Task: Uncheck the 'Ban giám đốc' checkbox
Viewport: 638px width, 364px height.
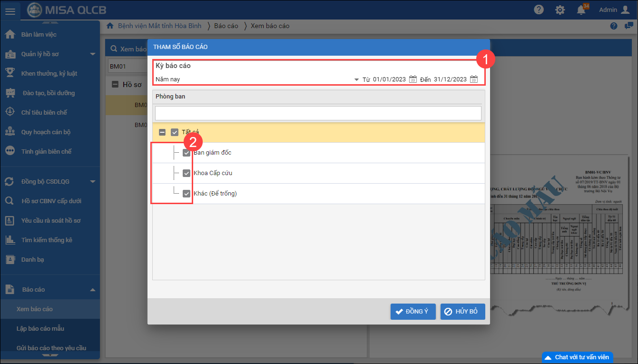Action: tap(186, 153)
